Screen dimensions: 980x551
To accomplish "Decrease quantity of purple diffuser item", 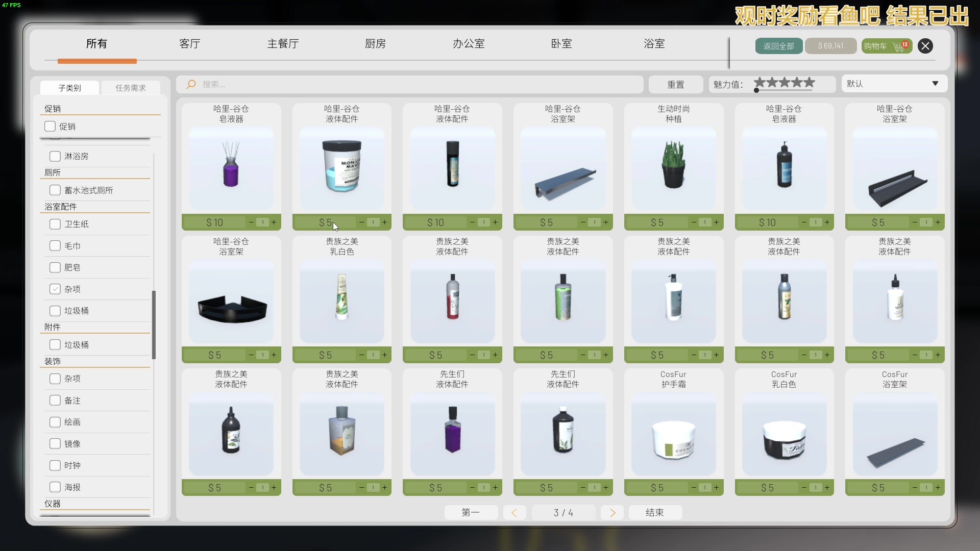I will tap(251, 222).
